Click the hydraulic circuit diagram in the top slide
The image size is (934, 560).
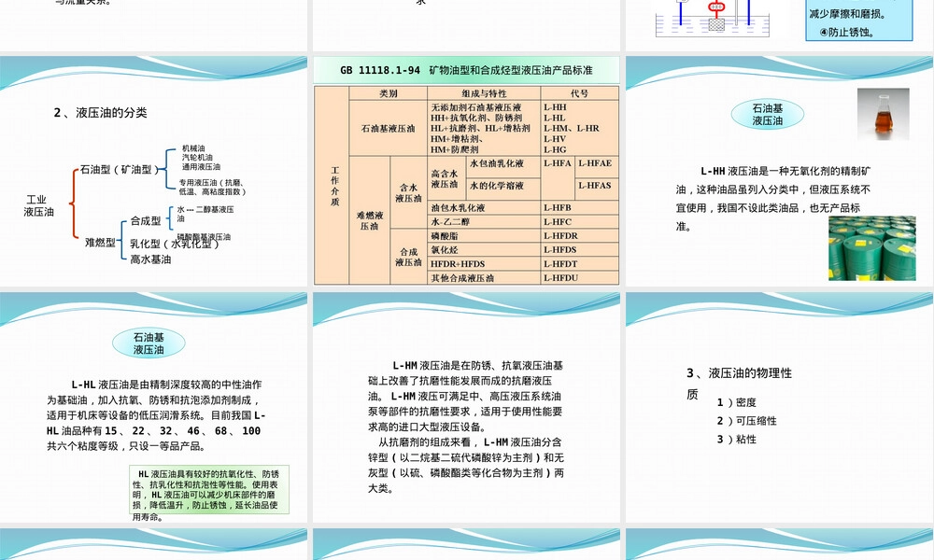pos(713,19)
